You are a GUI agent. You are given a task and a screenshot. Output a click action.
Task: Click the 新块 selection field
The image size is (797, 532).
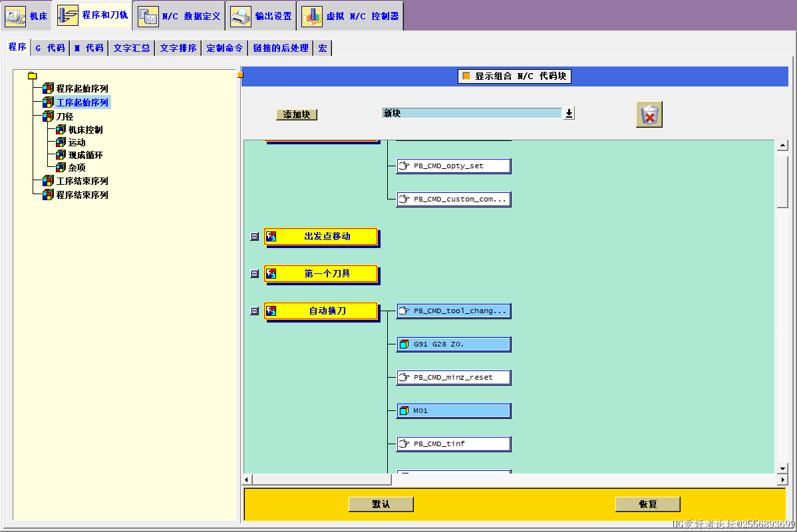(472, 113)
